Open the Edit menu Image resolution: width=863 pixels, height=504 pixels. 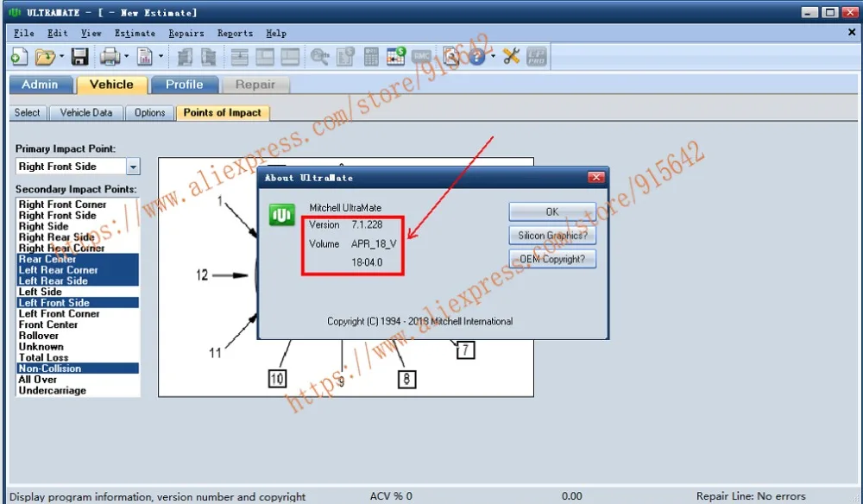point(57,34)
